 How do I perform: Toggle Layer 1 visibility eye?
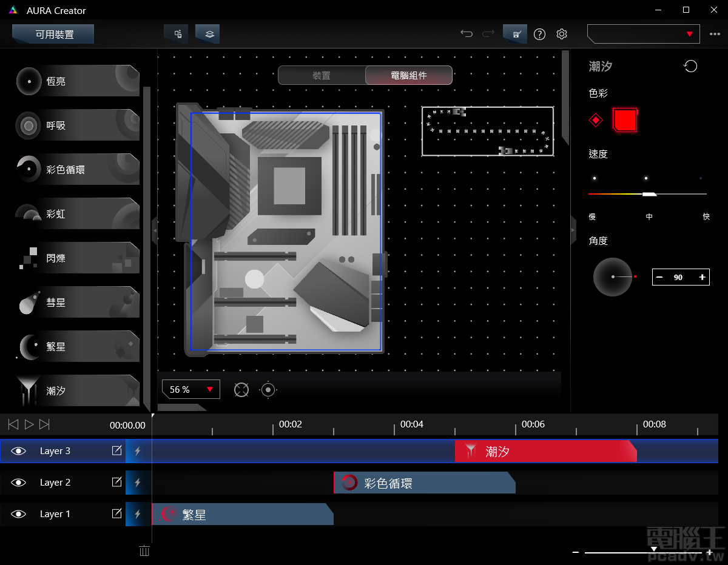pos(19,514)
